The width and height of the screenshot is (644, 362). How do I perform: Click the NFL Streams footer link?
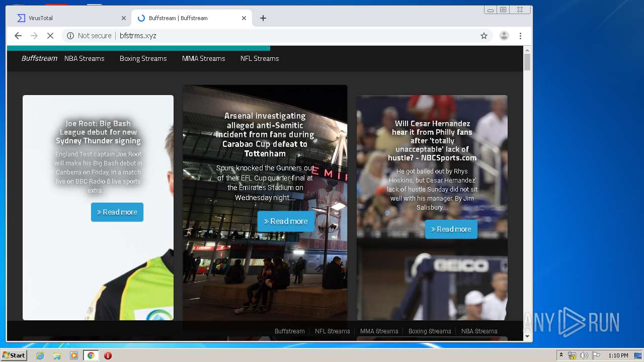pyautogui.click(x=333, y=331)
